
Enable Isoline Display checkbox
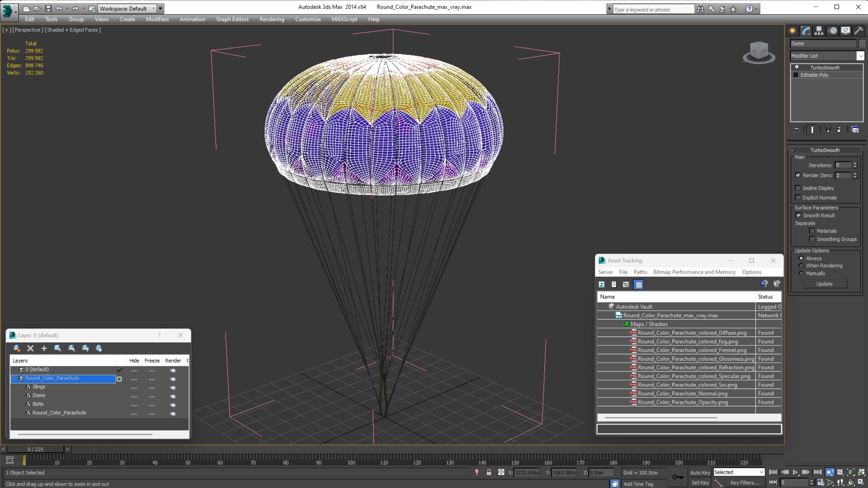coord(798,188)
